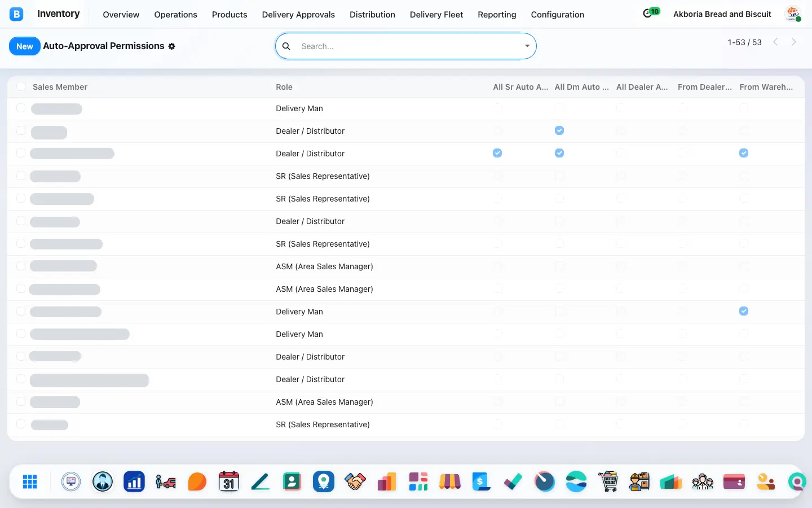
Task: Sort by the All Dealer A... column header
Action: click(x=642, y=87)
